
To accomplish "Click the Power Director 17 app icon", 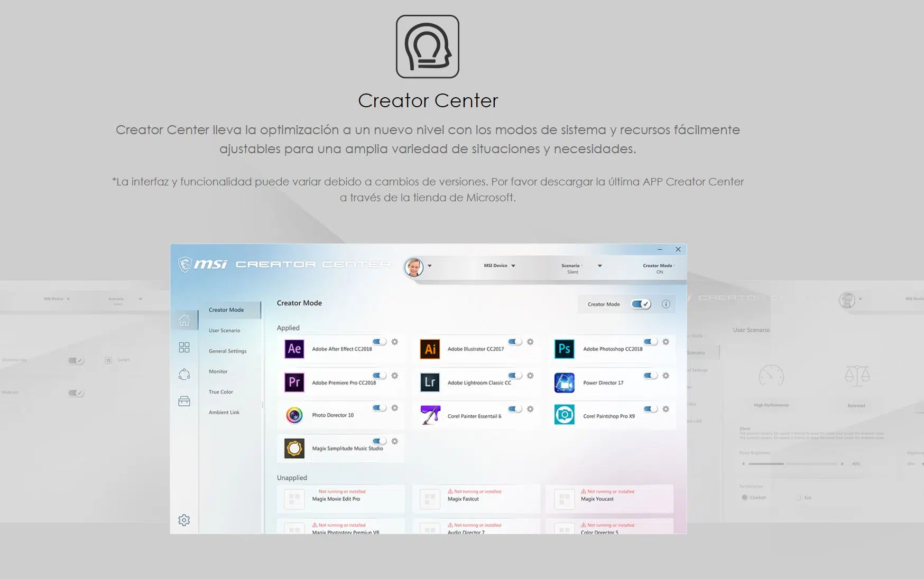I will click(565, 382).
